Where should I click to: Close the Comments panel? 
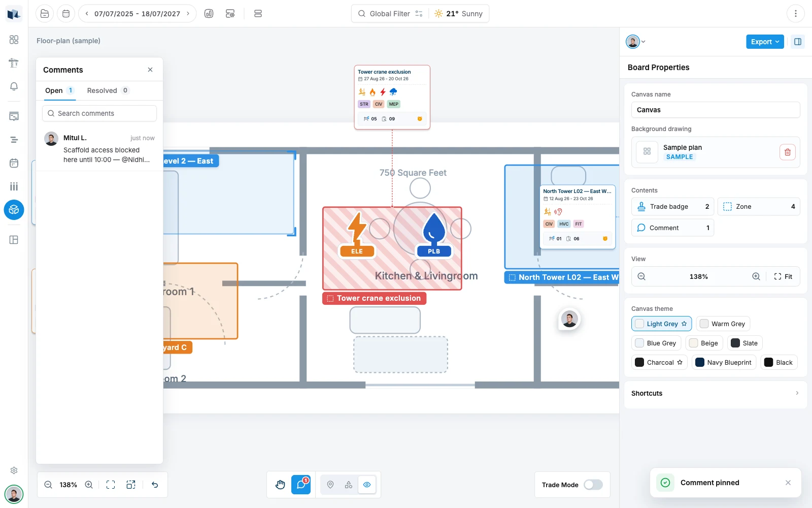pyautogui.click(x=150, y=70)
